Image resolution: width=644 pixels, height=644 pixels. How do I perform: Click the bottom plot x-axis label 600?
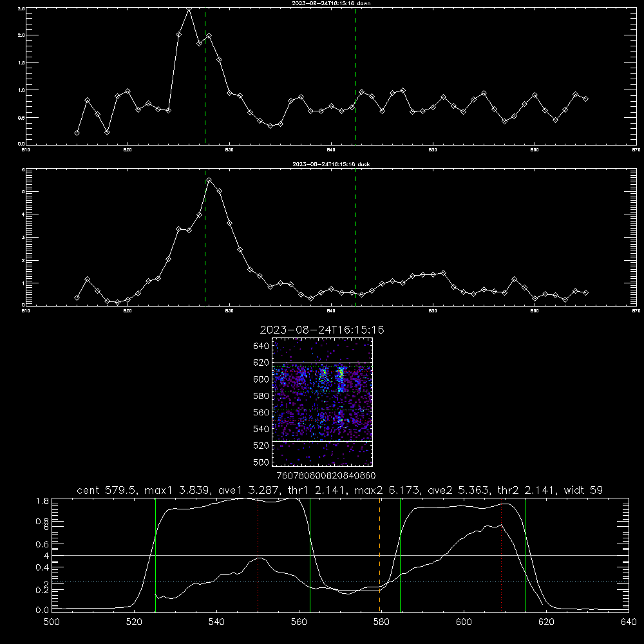point(464,622)
